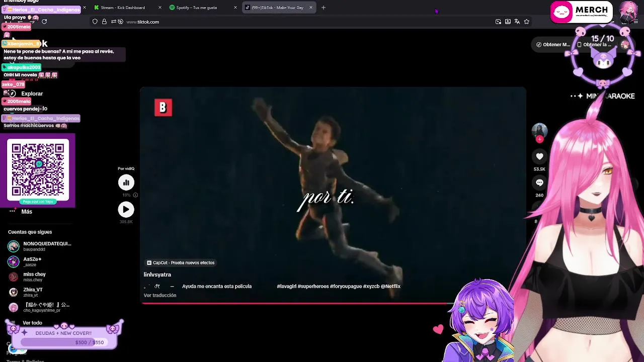Click the padlock site info icon

104,22
